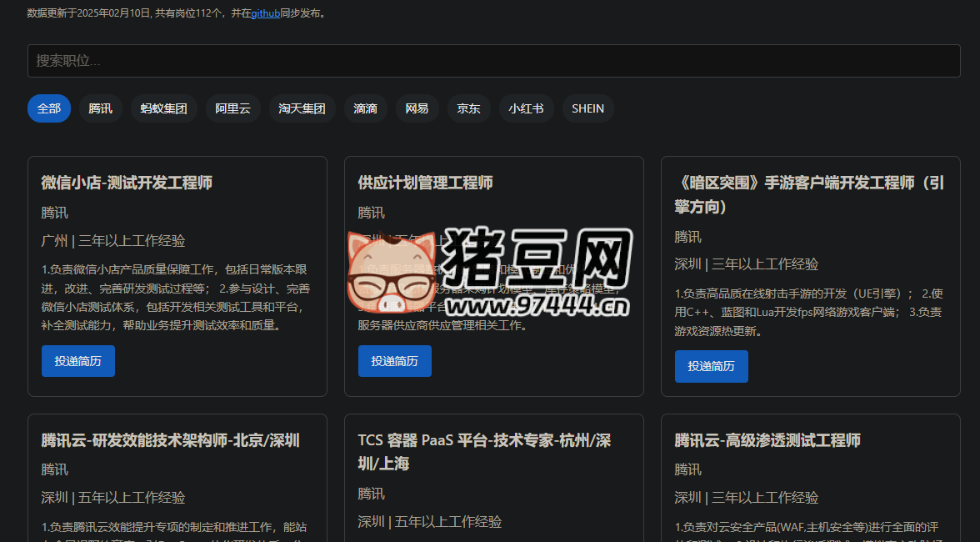The height and width of the screenshot is (542, 980).
Task: Click the 微信小店 job description paragraph
Action: (176, 298)
